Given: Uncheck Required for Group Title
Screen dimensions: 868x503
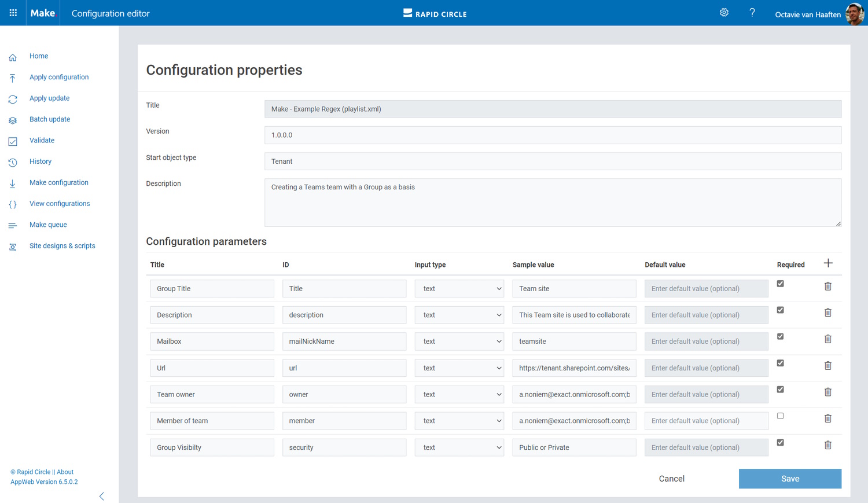Looking at the screenshot, I should pyautogui.click(x=780, y=284).
